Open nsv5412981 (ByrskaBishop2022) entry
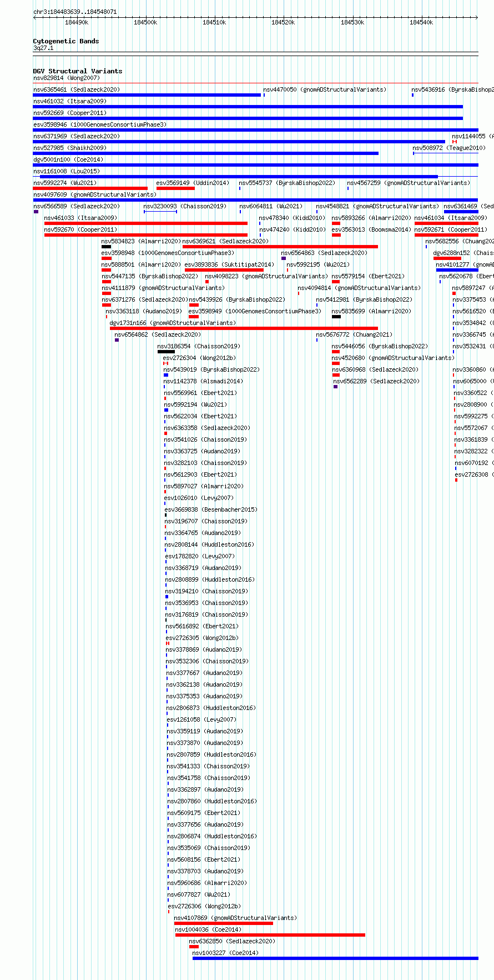Screen dimensions: 494x980 pos(365,299)
